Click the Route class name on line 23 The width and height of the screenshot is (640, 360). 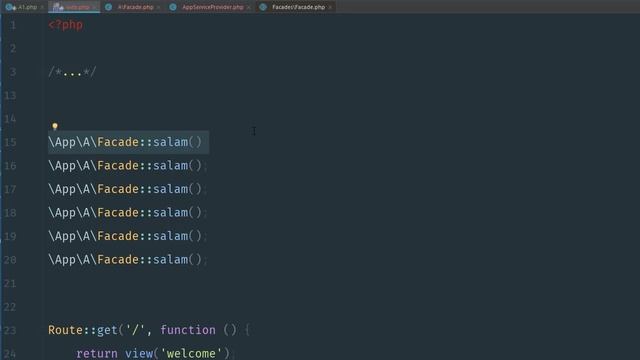click(65, 330)
